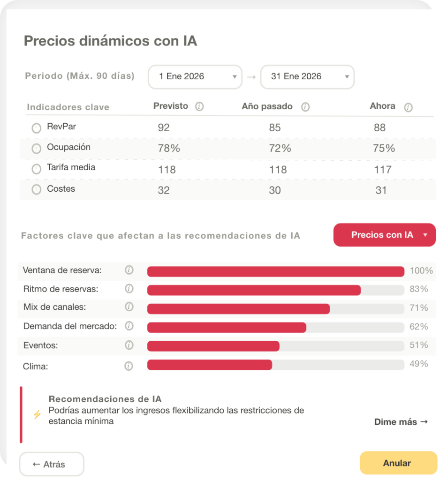This screenshot has width=448, height=480.
Task: Select the Ocupación indicator radio button
Action: pyautogui.click(x=36, y=149)
